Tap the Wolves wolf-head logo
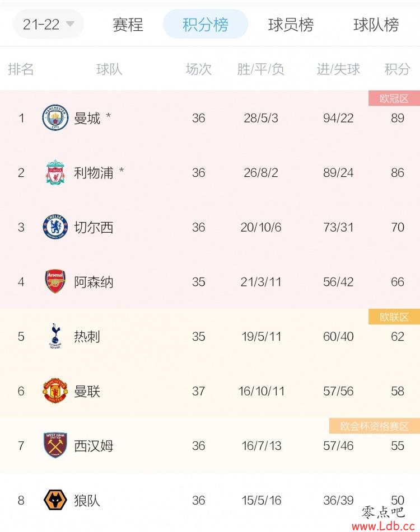The image size is (420, 532). click(55, 500)
